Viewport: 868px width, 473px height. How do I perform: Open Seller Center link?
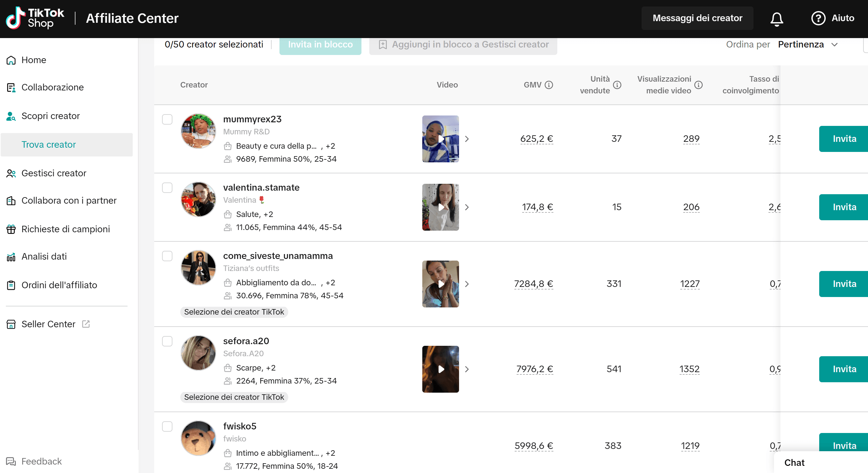pyautogui.click(x=48, y=324)
